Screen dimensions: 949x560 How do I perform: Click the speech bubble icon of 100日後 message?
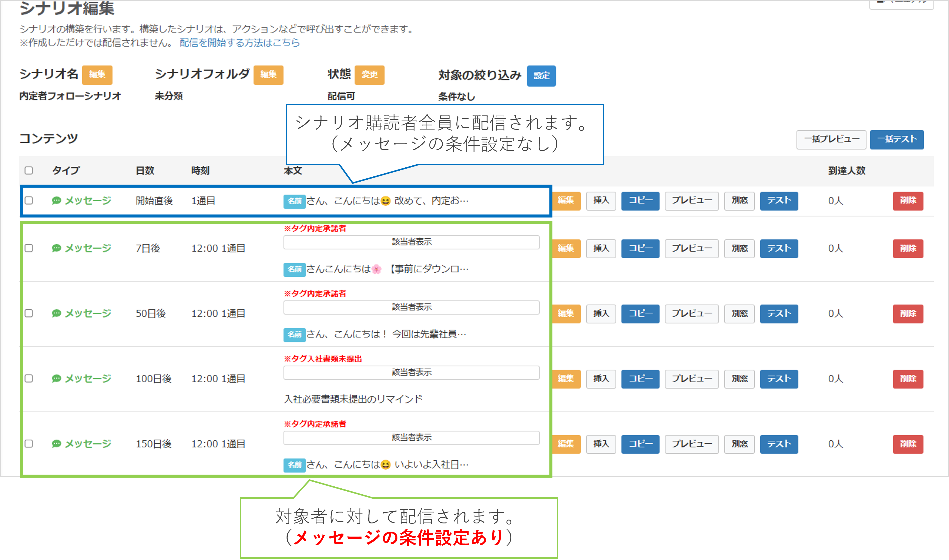56,378
